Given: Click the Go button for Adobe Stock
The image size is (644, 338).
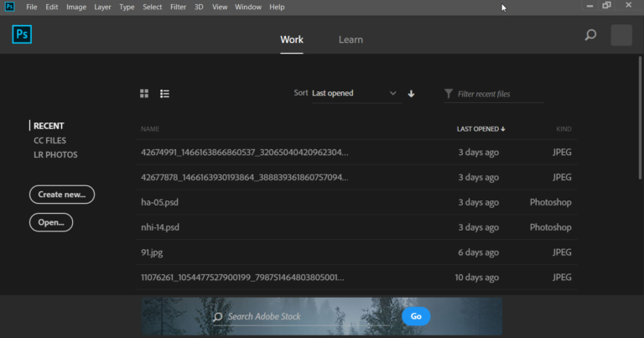Looking at the screenshot, I should pos(416,316).
